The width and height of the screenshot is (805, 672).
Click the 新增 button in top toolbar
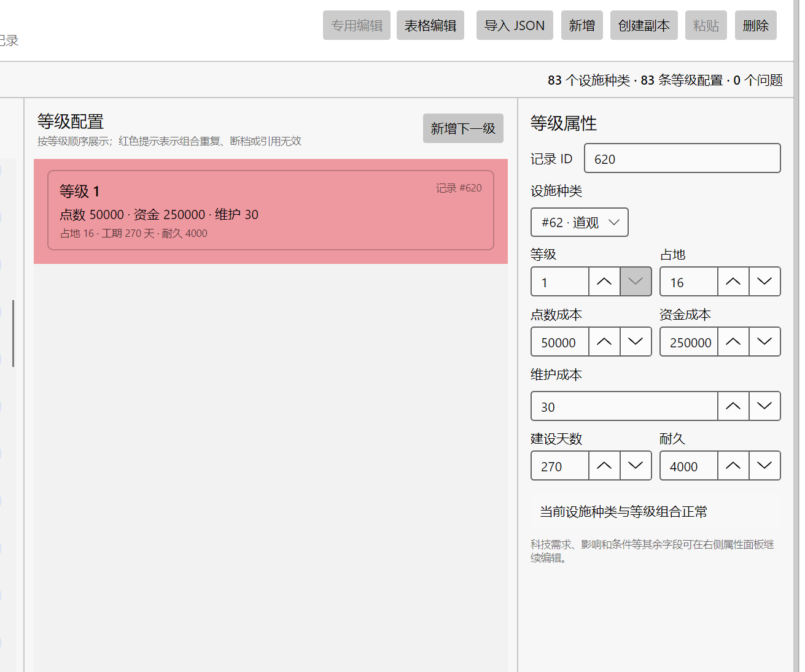tap(582, 25)
